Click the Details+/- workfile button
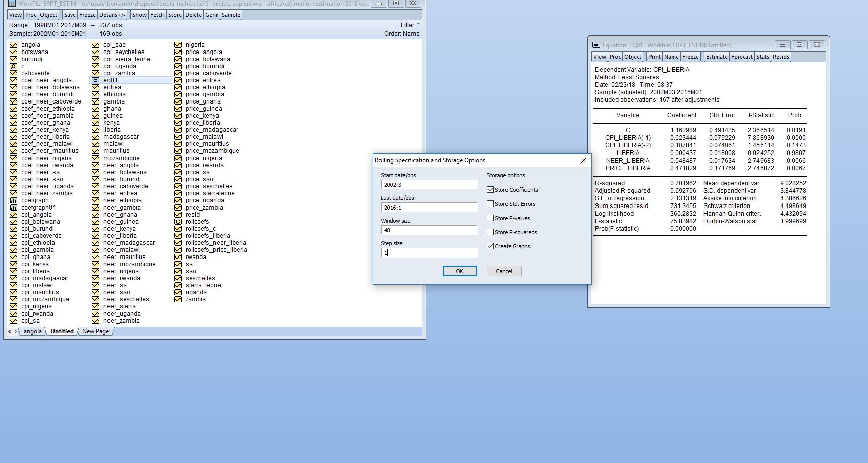This screenshot has height=463, width=868. point(112,15)
